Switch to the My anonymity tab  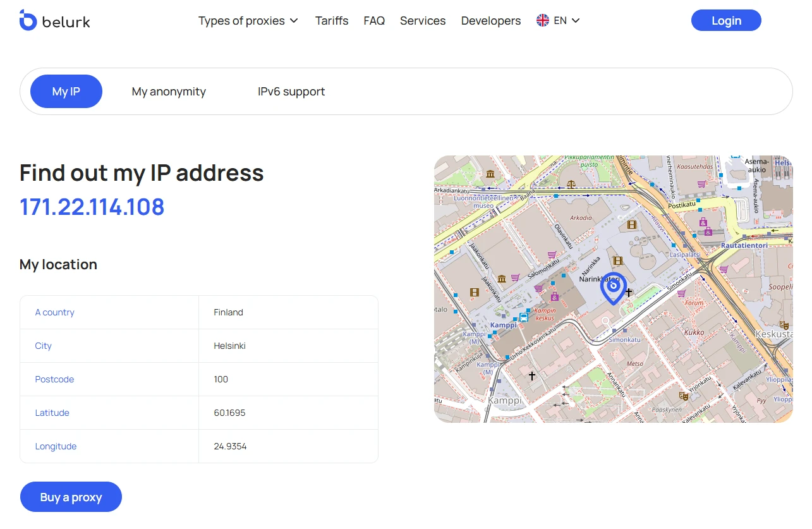(x=169, y=92)
